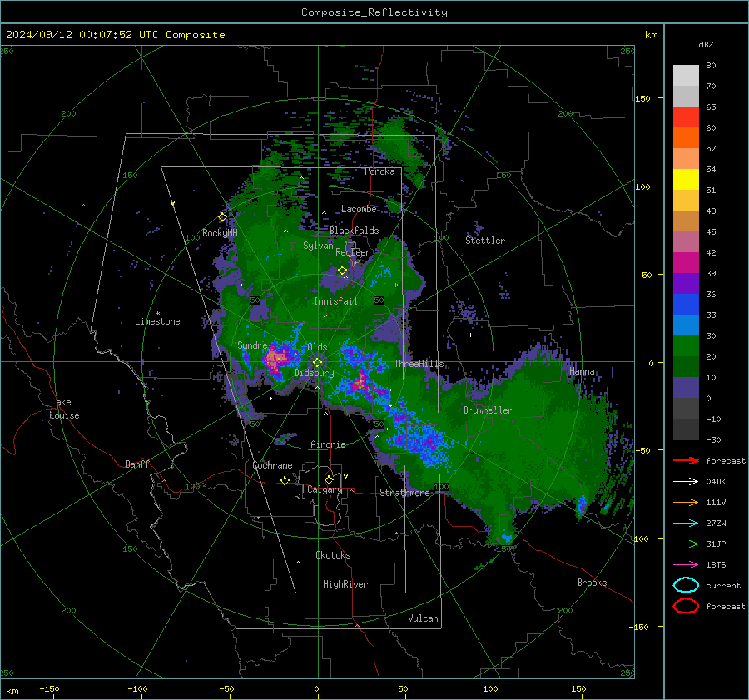Pick the bright yellow 51-54 dBZ swatch
This screenshot has width=749, height=700.
[686, 180]
